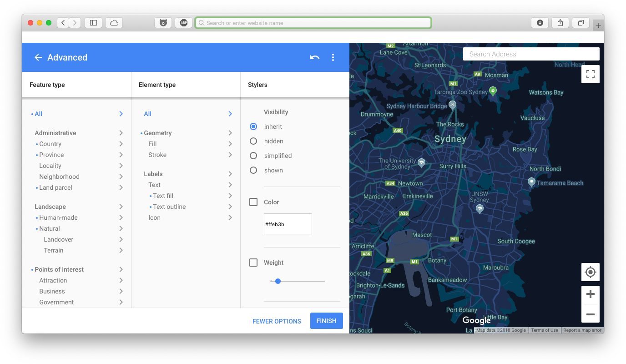Expand the All feature type chevron
This screenshot has height=364, width=626.
coord(121,114)
